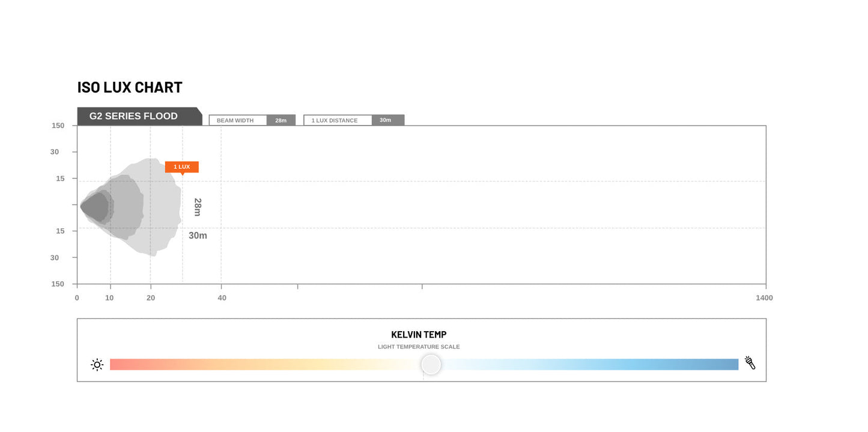Click the ISO LUX CHART heading
The height and width of the screenshot is (432, 868).
130,87
